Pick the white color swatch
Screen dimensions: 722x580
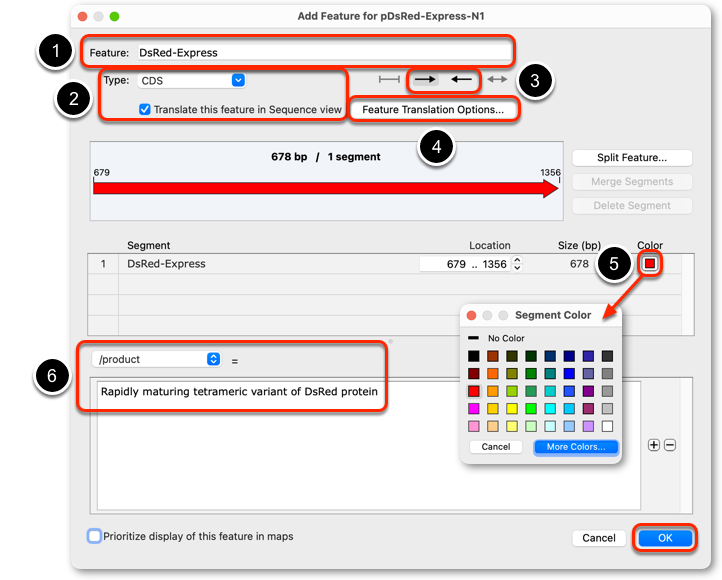click(x=607, y=426)
